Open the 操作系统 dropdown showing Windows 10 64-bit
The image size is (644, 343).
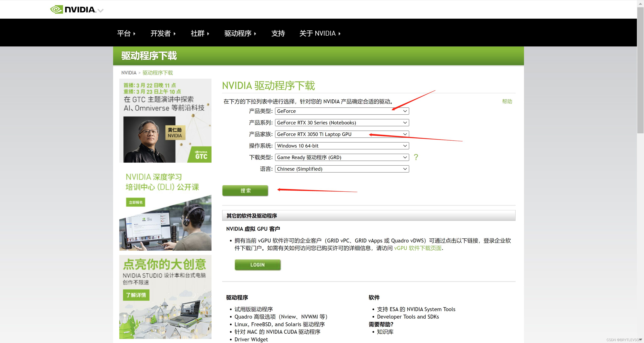tap(342, 146)
